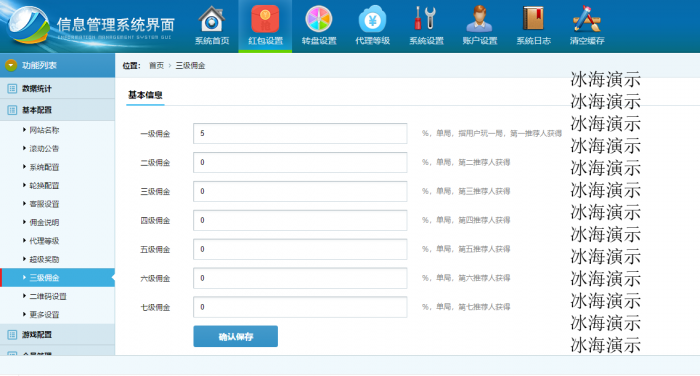
Task: Open 二维码设置 in the sidebar
Action: pos(47,296)
